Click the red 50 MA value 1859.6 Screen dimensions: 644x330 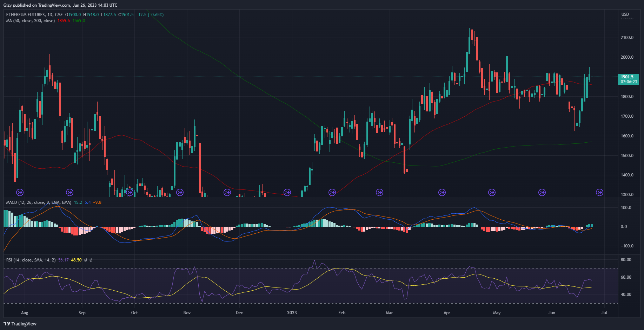pos(64,21)
